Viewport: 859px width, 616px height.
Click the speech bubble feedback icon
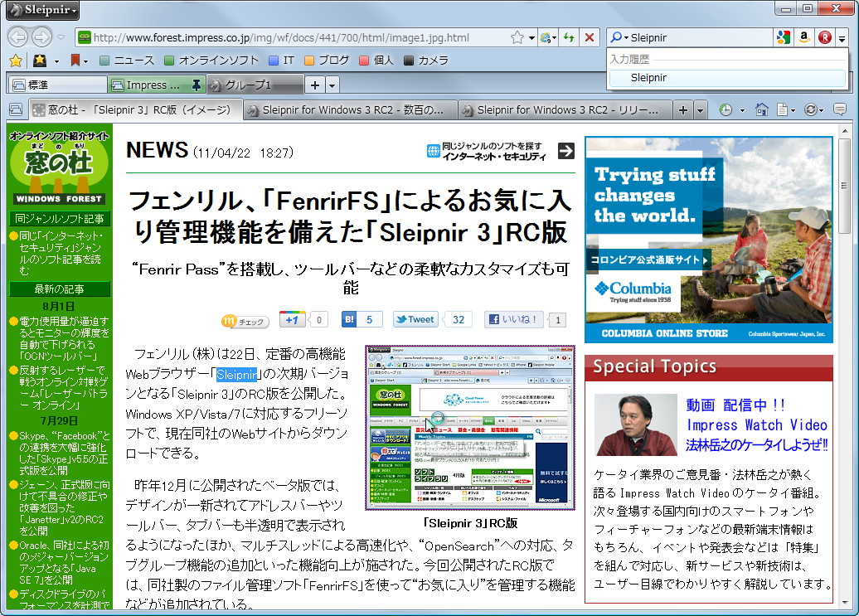tap(839, 109)
